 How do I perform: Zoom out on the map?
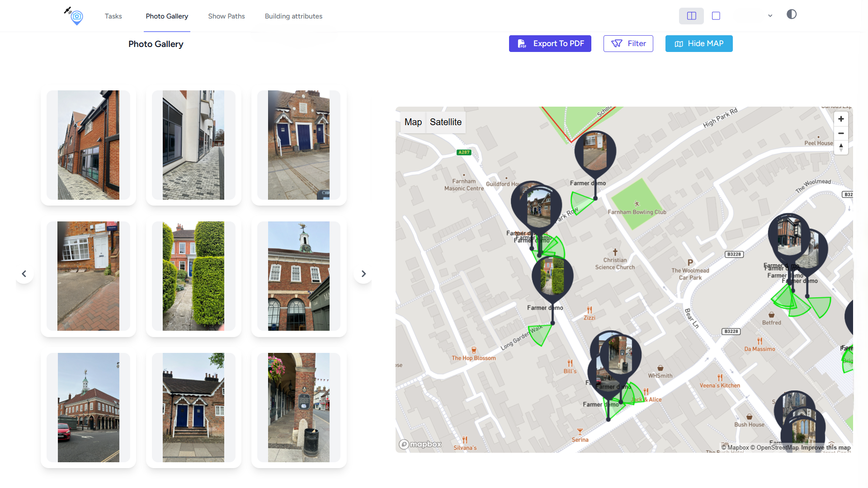pyautogui.click(x=841, y=133)
